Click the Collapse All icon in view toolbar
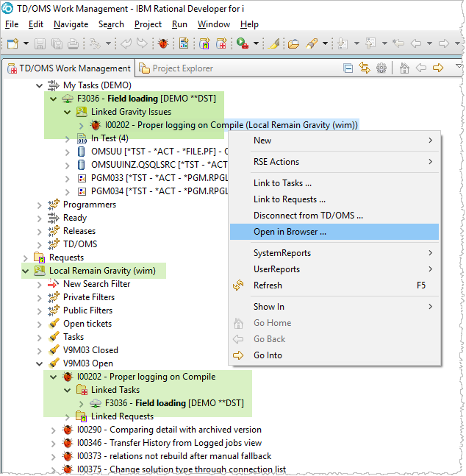466x476 pixels. (348, 68)
